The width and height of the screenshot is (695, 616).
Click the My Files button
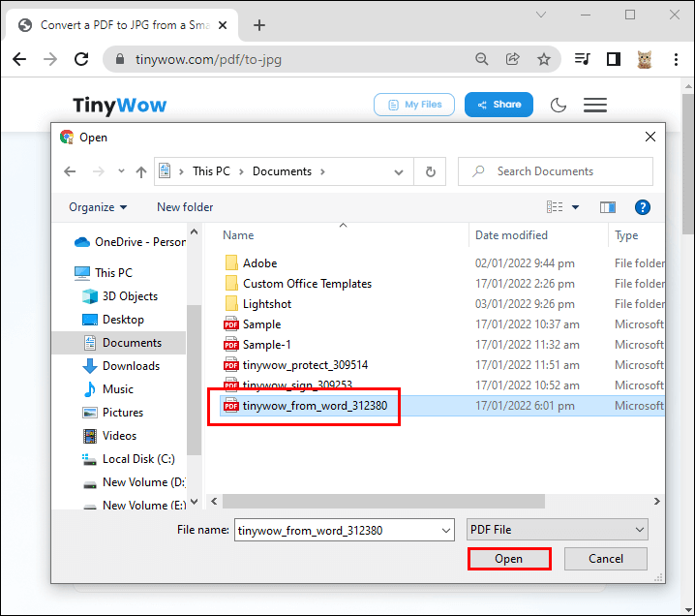tap(414, 105)
